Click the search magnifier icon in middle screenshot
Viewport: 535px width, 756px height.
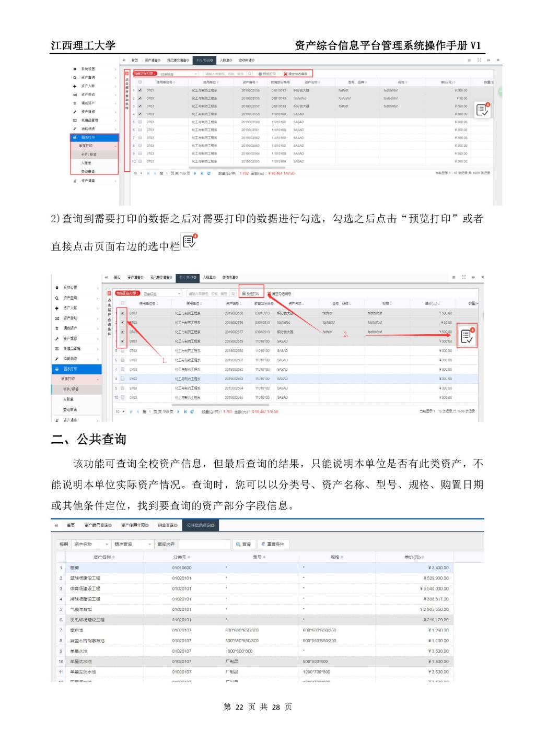[x=234, y=294]
